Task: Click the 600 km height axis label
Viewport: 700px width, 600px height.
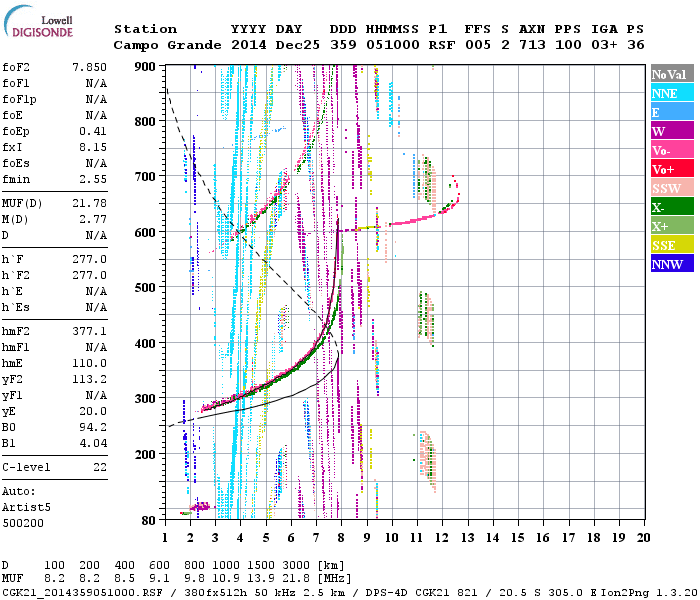Action: [x=145, y=232]
